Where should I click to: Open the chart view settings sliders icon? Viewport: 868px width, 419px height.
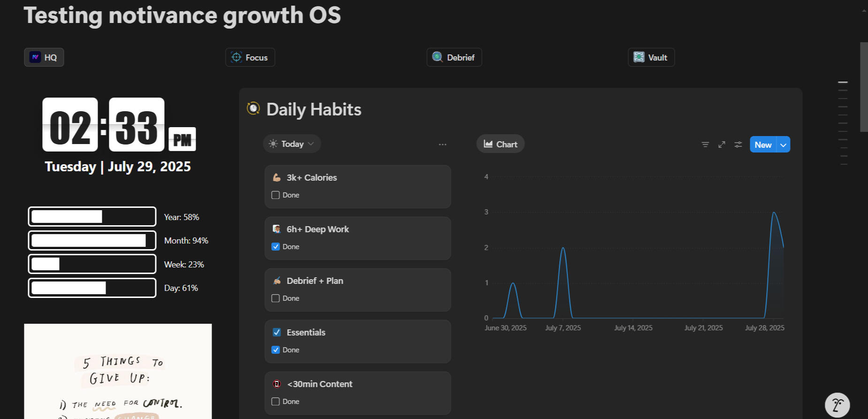coord(738,145)
